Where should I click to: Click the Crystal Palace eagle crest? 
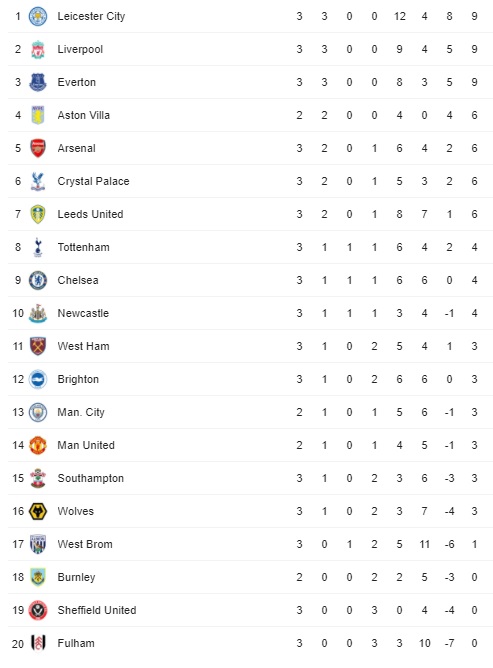click(x=37, y=181)
